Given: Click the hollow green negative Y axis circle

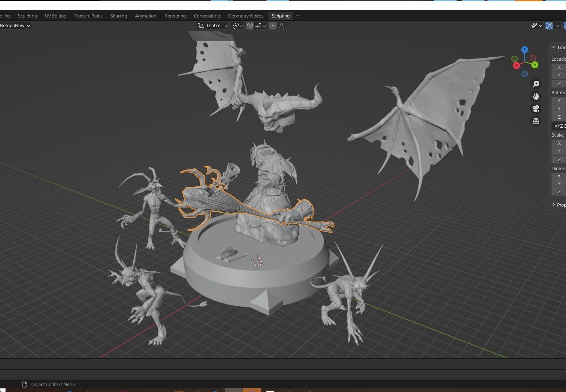Looking at the screenshot, I should click(x=514, y=59).
